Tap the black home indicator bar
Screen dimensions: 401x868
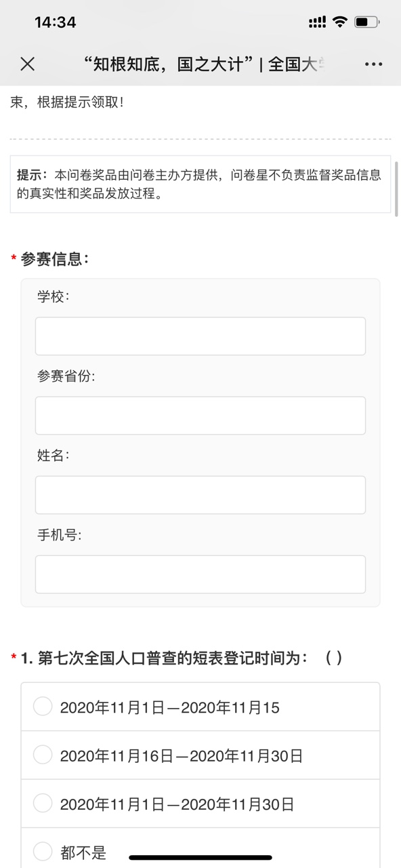[x=200, y=859]
